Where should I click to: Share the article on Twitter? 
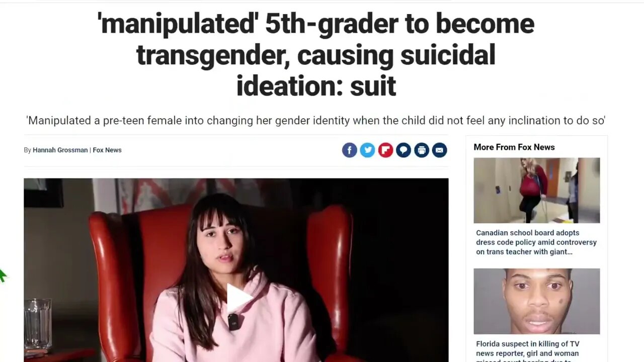367,150
